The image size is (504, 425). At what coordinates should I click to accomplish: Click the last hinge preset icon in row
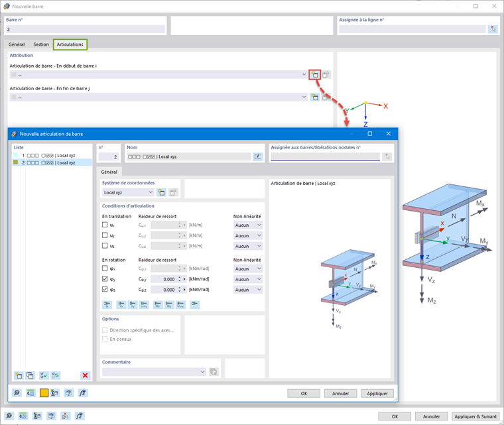pyautogui.click(x=195, y=304)
